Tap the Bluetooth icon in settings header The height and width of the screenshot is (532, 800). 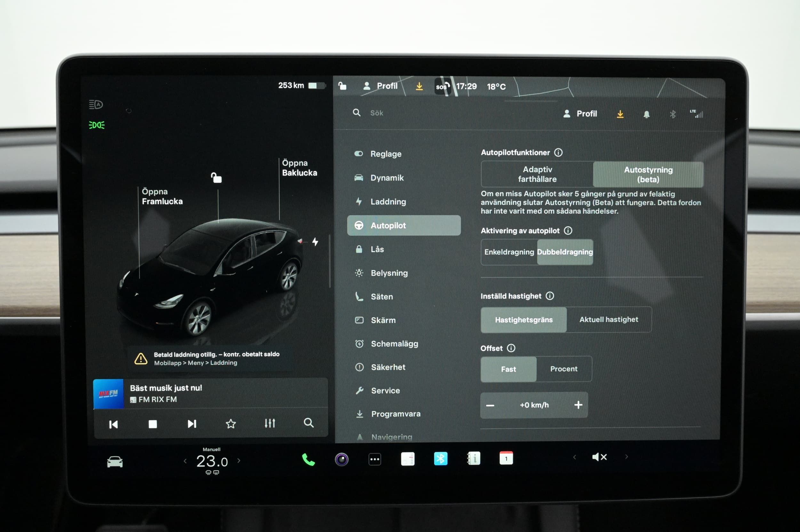[672, 114]
